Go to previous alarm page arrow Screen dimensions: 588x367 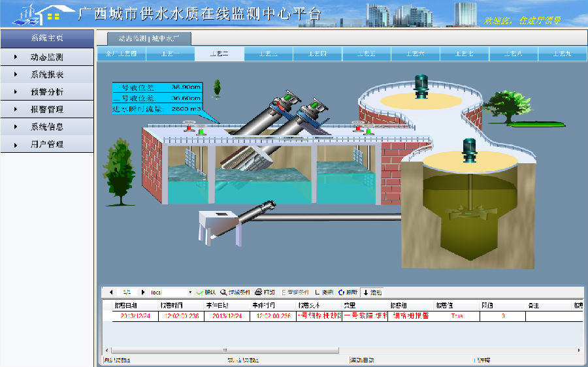[x=111, y=292]
